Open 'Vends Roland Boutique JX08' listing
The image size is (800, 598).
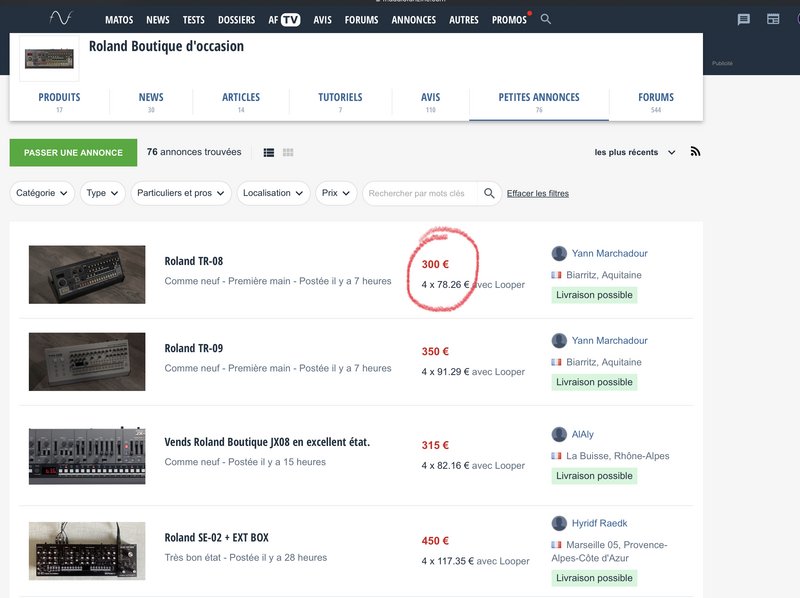click(x=267, y=442)
